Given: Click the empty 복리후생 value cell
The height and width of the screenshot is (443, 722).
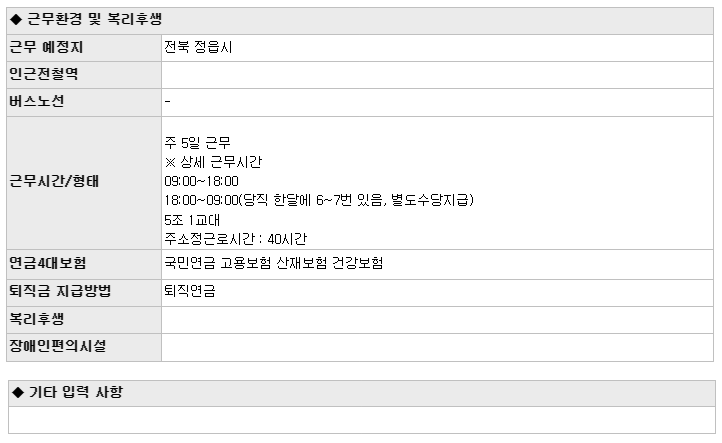Looking at the screenshot, I should (437, 320).
